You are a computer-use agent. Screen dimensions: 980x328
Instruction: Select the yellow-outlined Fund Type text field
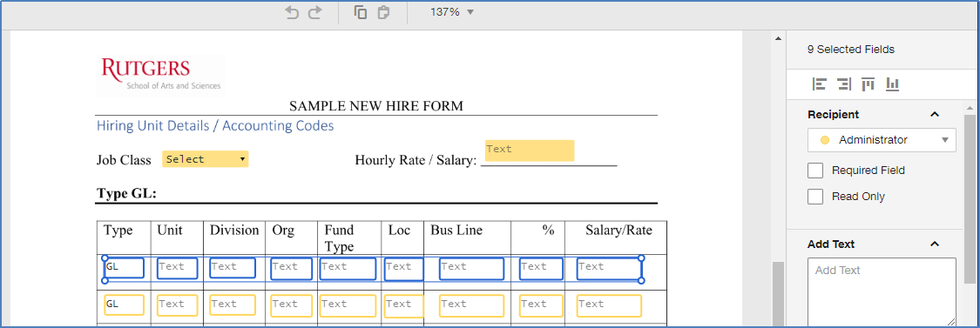coord(348,305)
